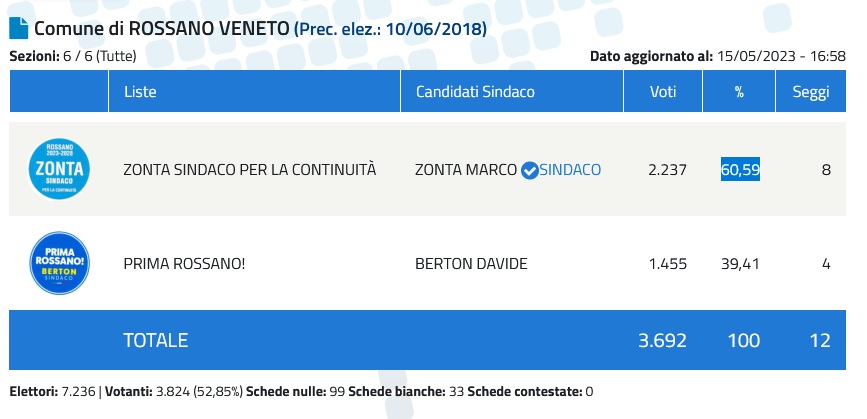The width and height of the screenshot is (867, 419).
Task: Click the list name PRIMA ROSSANO!
Action: click(x=183, y=264)
